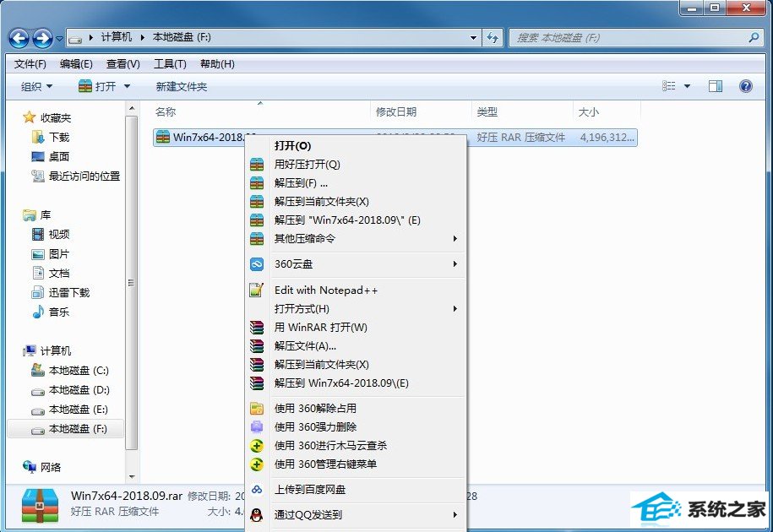Viewport: 773px width, 532px height.
Task: Sort by the 修改日期 column header
Action: [421, 112]
